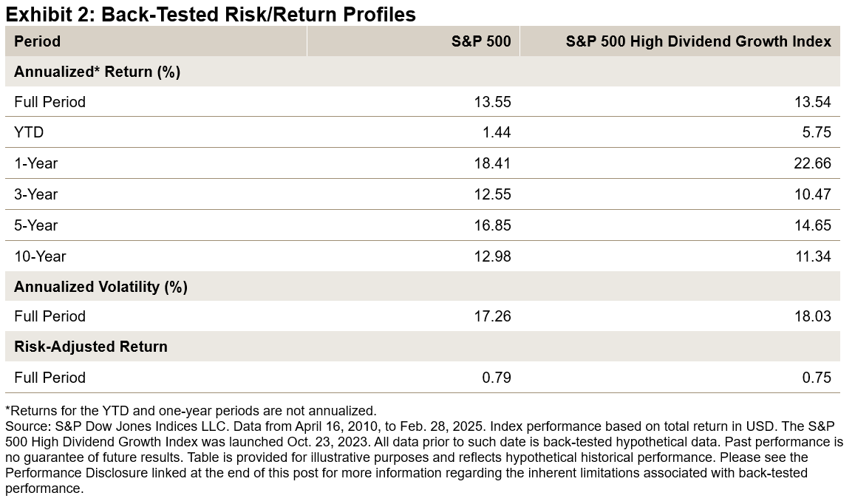Click the YTD row label
Screen dimensions: 855x504
(29, 132)
